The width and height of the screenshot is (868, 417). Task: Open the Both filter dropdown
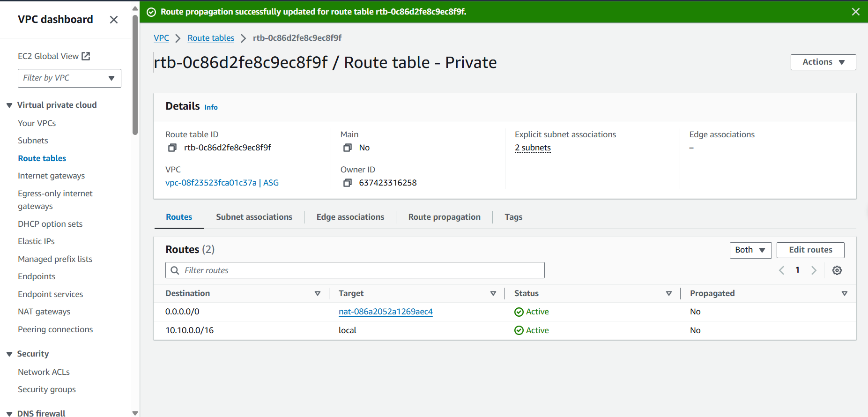click(x=750, y=250)
